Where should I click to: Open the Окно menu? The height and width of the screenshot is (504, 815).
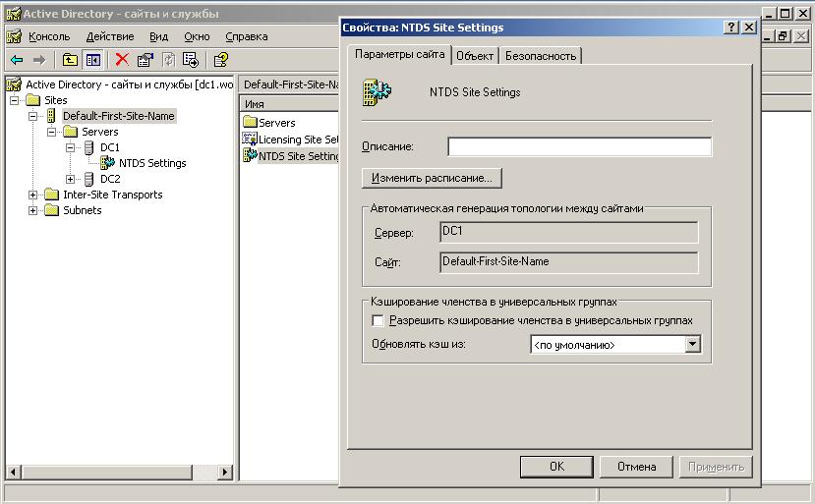tap(197, 36)
